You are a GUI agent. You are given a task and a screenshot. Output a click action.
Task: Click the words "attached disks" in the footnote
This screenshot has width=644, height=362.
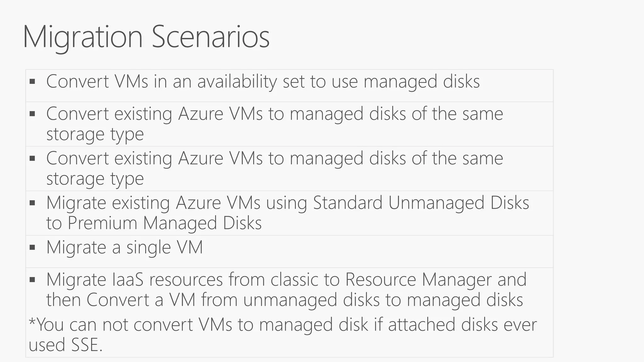point(443,325)
